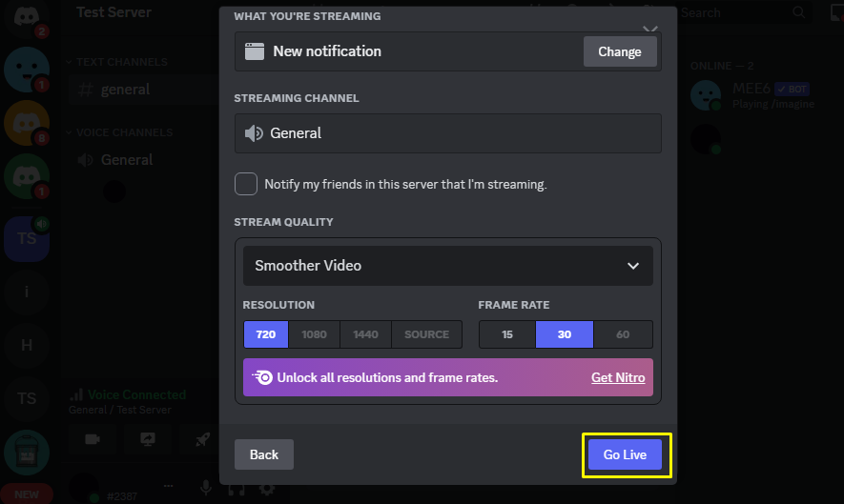This screenshot has height=504, width=844.
Task: Turn on camera in voice panel
Action: coord(93,439)
